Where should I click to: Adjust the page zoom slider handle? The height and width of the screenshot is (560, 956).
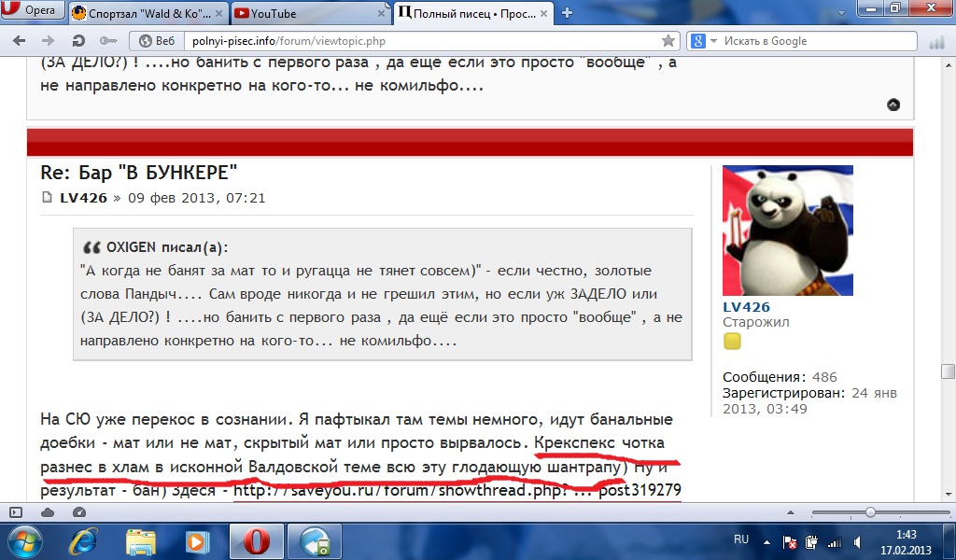pyautogui.click(x=870, y=512)
